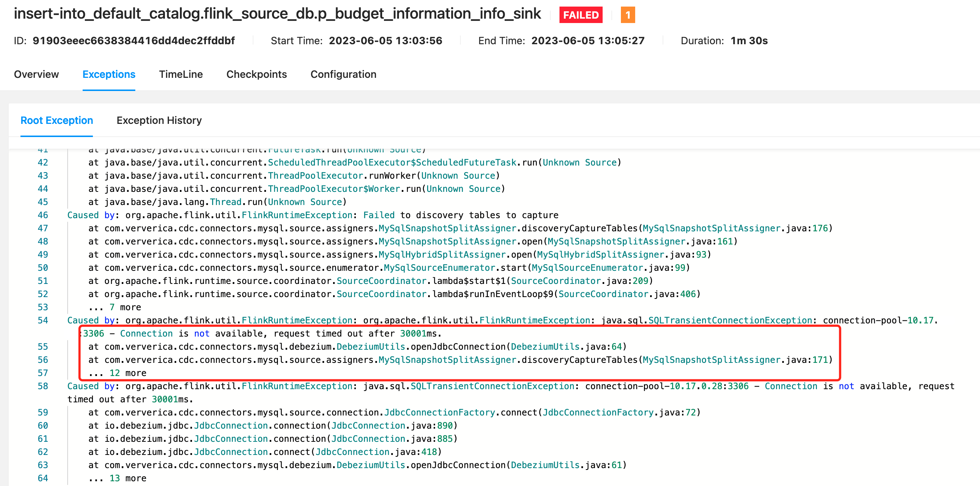This screenshot has width=980, height=486.
Task: Click the orange failed task count badge
Action: pyautogui.click(x=627, y=15)
